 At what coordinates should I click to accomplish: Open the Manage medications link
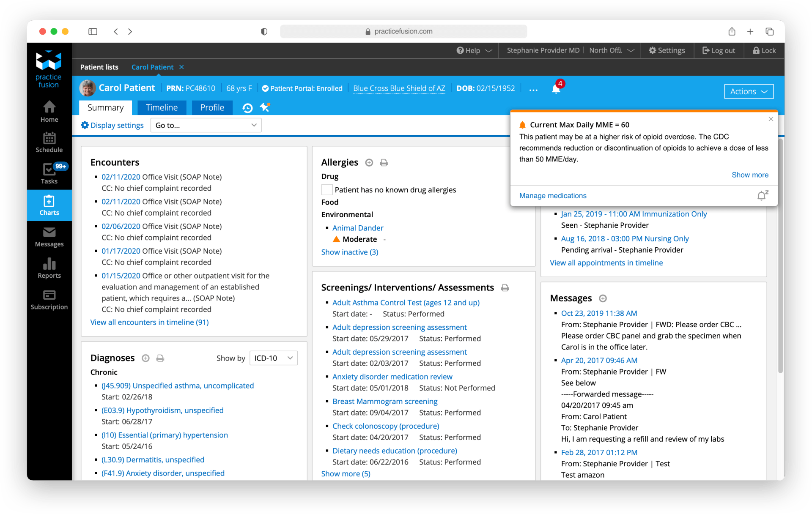point(553,196)
